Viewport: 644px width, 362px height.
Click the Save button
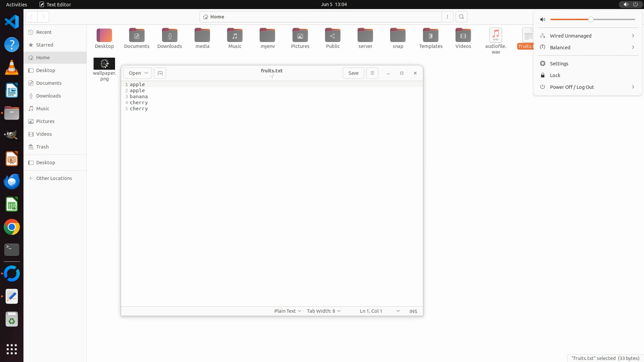click(x=353, y=73)
